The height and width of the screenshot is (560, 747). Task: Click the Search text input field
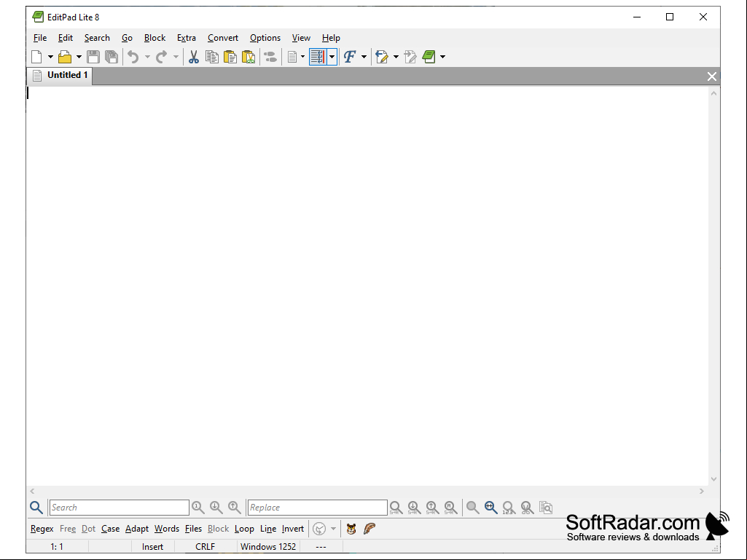pyautogui.click(x=119, y=508)
